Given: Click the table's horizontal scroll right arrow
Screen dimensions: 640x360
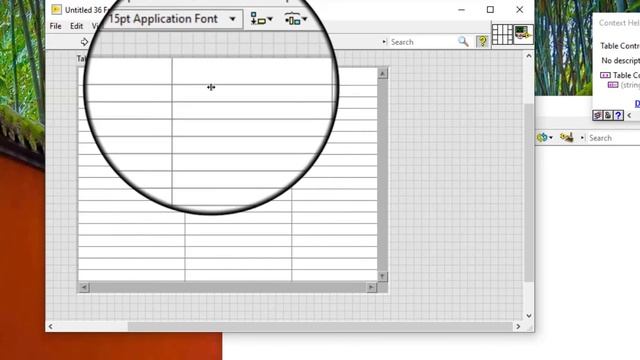Looking at the screenshot, I should (x=371, y=287).
